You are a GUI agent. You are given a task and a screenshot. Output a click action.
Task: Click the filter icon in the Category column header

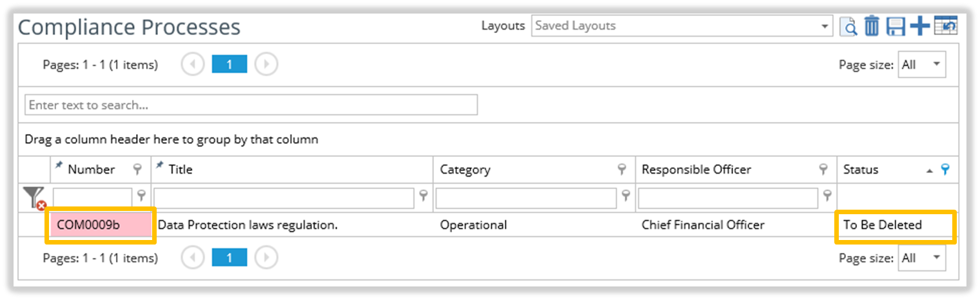[x=622, y=170]
